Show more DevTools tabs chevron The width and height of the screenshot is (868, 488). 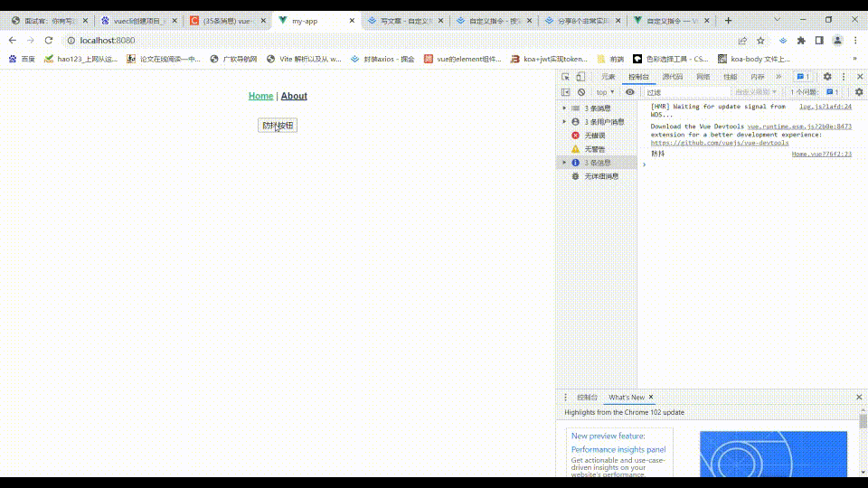click(x=778, y=77)
